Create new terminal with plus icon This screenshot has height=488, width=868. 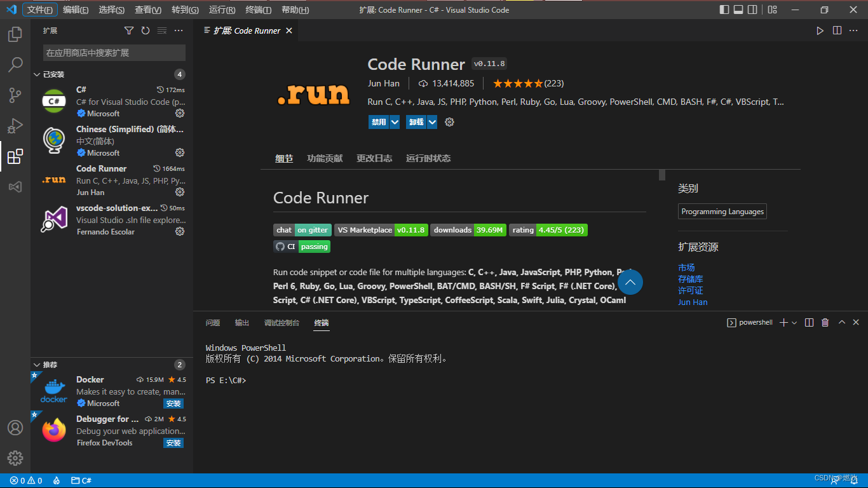(x=783, y=323)
